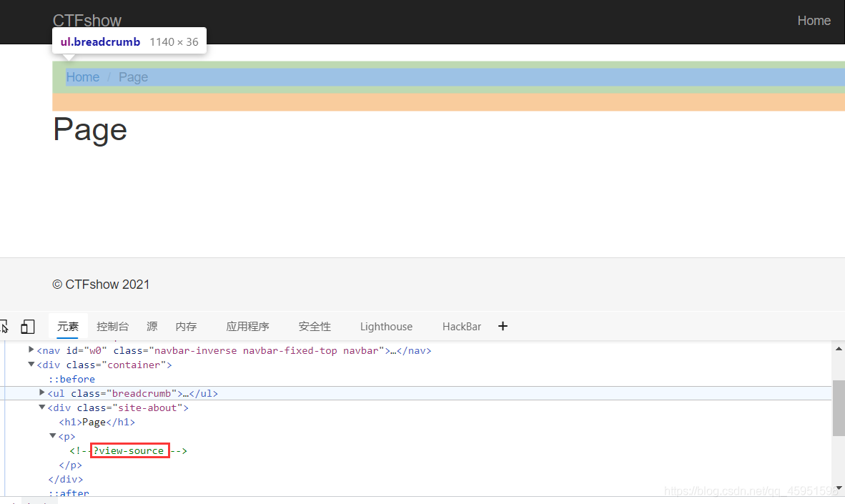The height and width of the screenshot is (504, 845).
Task: Toggle device emulation icon in DevTools
Action: 27,327
